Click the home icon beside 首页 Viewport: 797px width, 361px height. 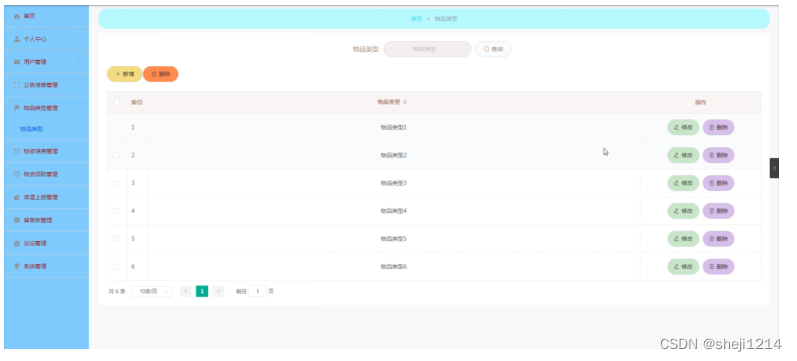[x=17, y=16]
